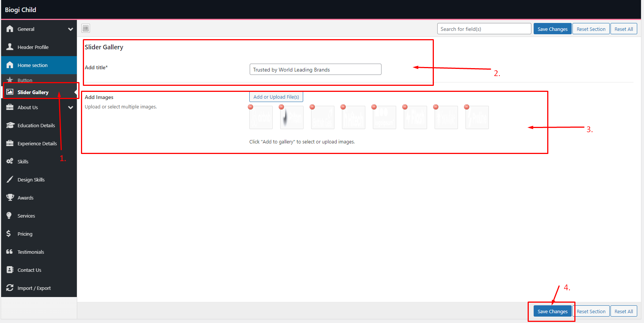Select the first gallery image thumbnail

click(261, 117)
